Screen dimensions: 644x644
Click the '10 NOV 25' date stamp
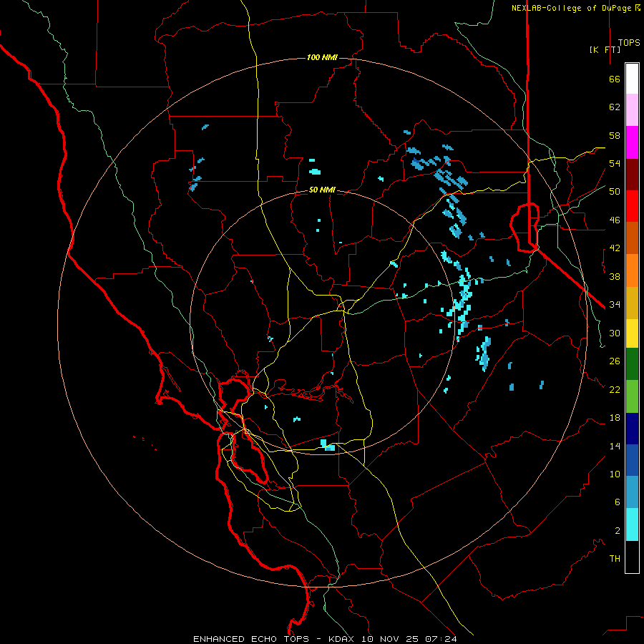pyautogui.click(x=391, y=639)
